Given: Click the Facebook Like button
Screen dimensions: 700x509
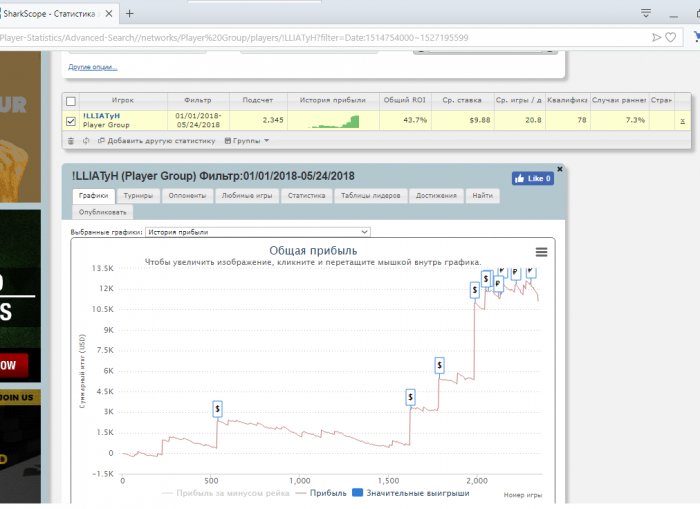Looking at the screenshot, I should [x=533, y=178].
